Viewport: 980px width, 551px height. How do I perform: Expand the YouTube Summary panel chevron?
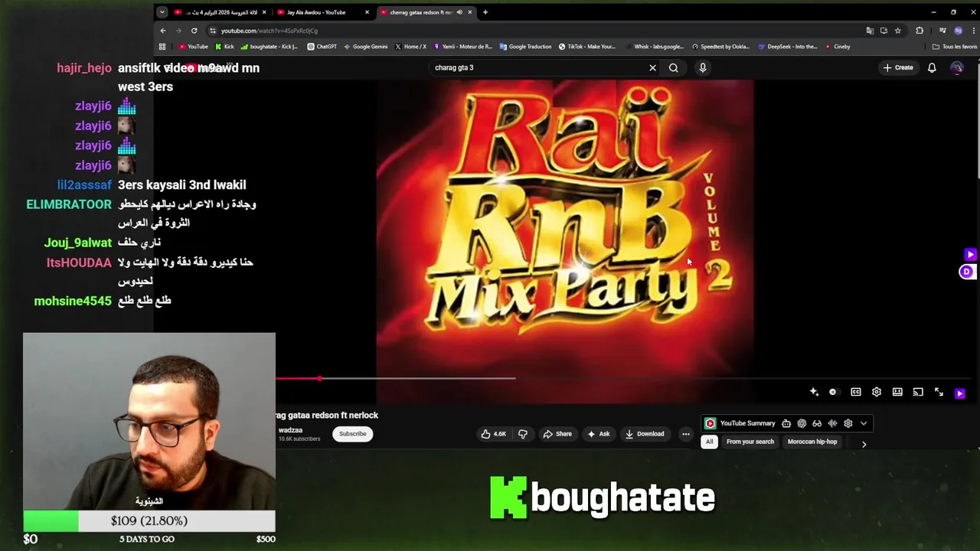[x=864, y=423]
